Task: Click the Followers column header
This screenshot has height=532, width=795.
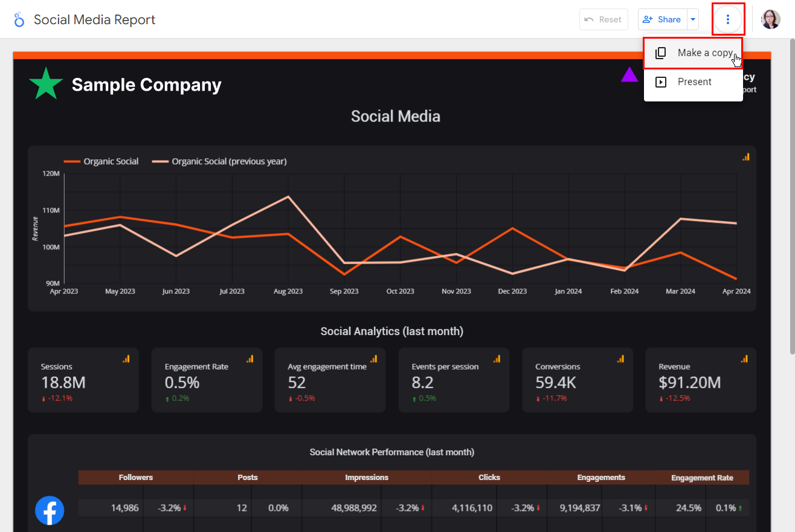Action: point(136,478)
